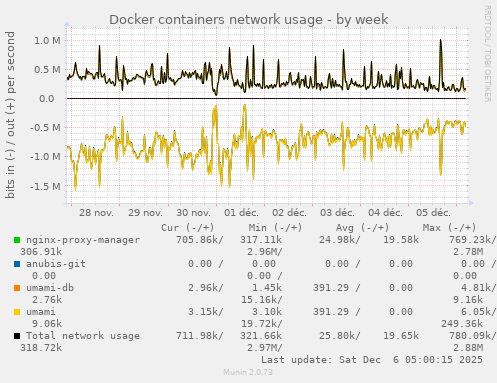Click the '29 nov.' date label

tap(145, 213)
